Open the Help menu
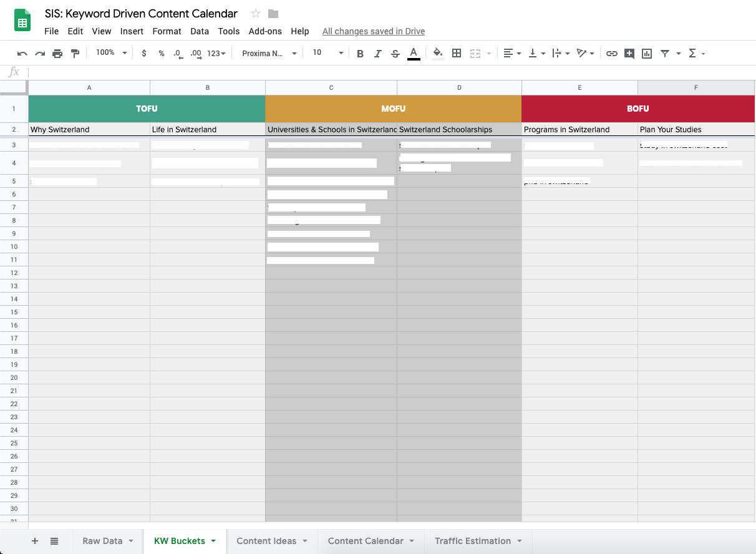This screenshot has width=756, height=554. click(x=300, y=31)
